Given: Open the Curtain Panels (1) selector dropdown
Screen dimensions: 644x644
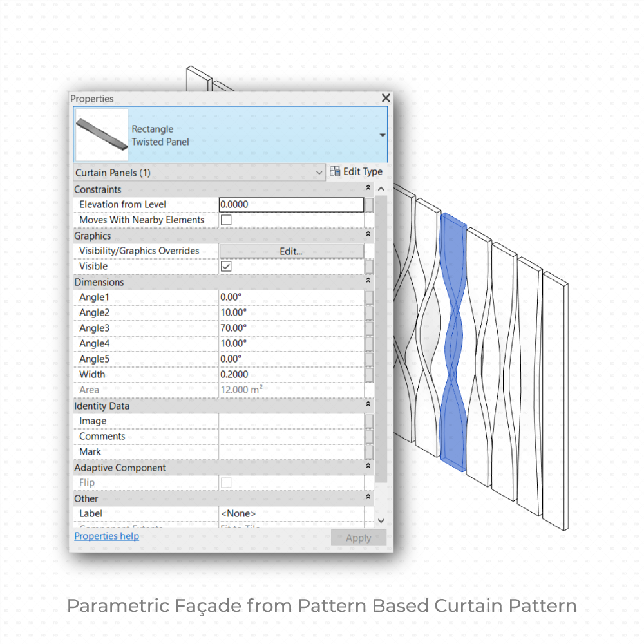Looking at the screenshot, I should [x=319, y=173].
